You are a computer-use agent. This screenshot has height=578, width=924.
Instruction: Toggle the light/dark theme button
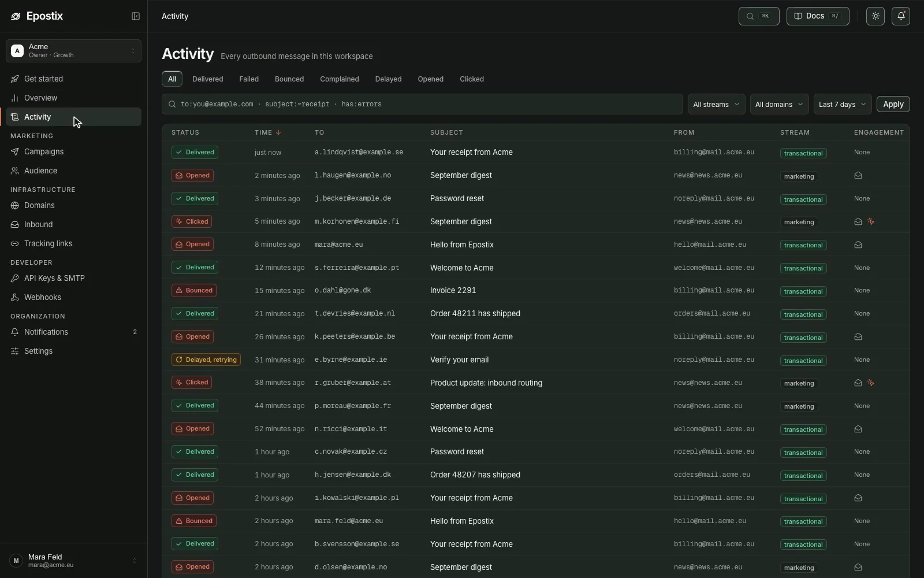(x=875, y=16)
